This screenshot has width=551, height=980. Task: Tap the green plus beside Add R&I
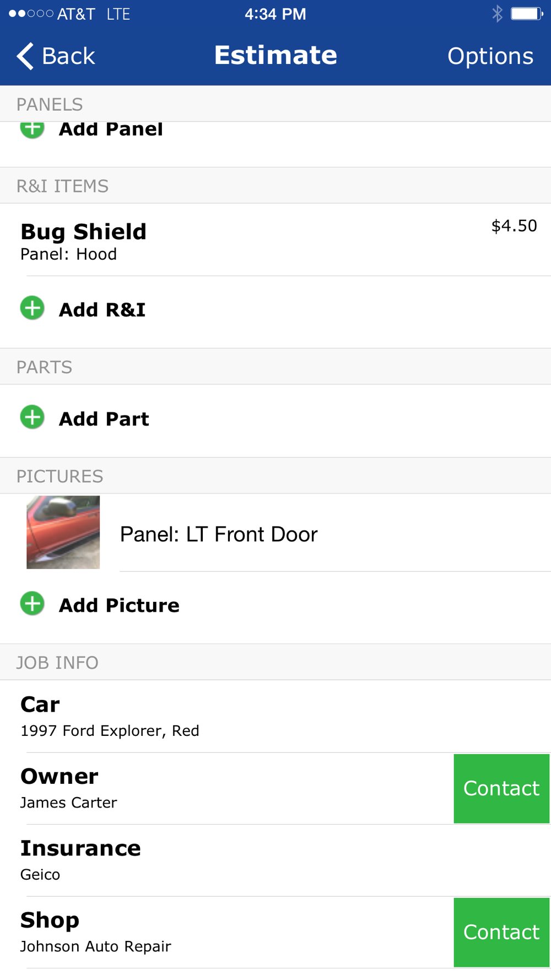[x=33, y=308]
